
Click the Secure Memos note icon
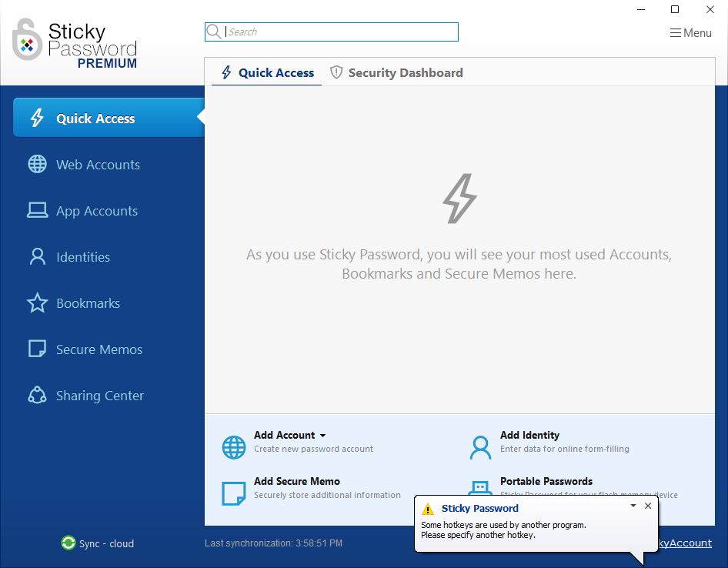pos(37,349)
